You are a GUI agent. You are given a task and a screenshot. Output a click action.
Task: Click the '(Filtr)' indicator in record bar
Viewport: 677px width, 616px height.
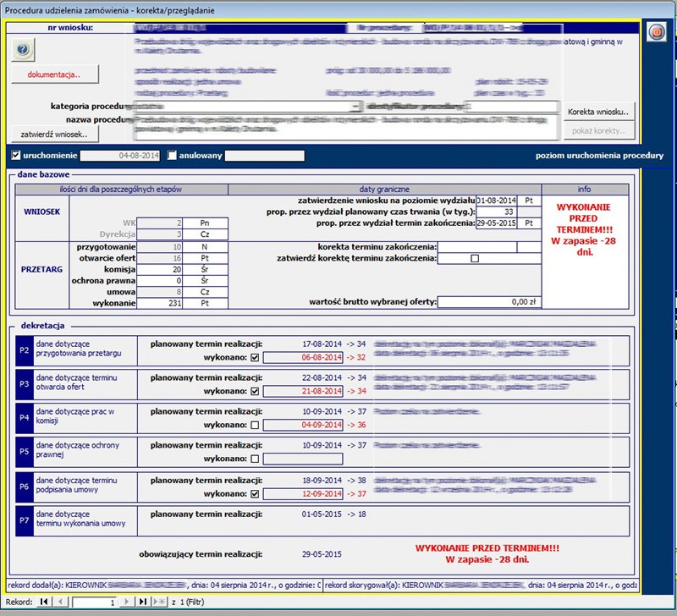point(195,602)
